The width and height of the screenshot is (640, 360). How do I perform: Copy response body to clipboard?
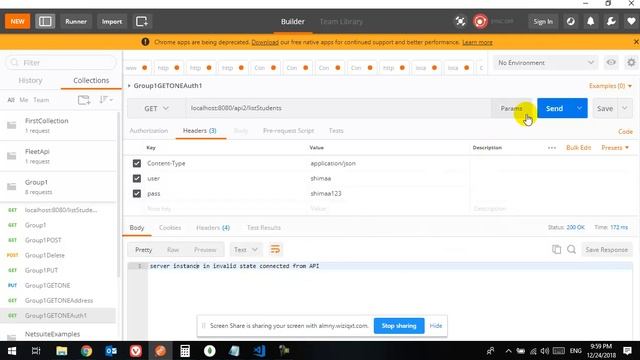click(556, 249)
